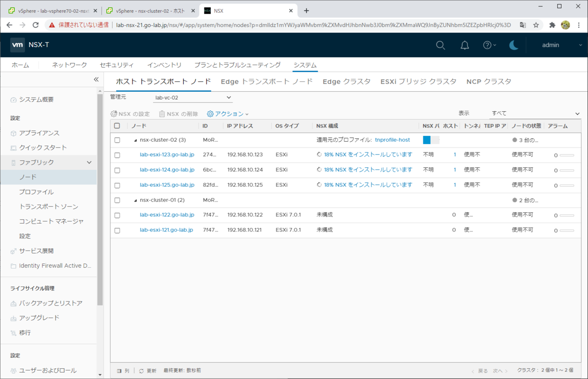Open a new browser tab
The image size is (588, 379).
pyautogui.click(x=307, y=10)
